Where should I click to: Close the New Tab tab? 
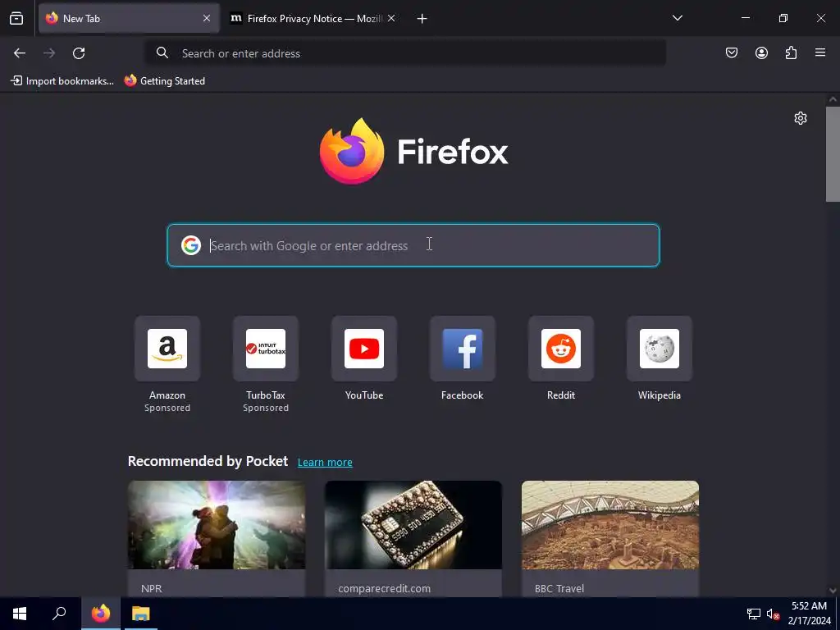tap(207, 18)
